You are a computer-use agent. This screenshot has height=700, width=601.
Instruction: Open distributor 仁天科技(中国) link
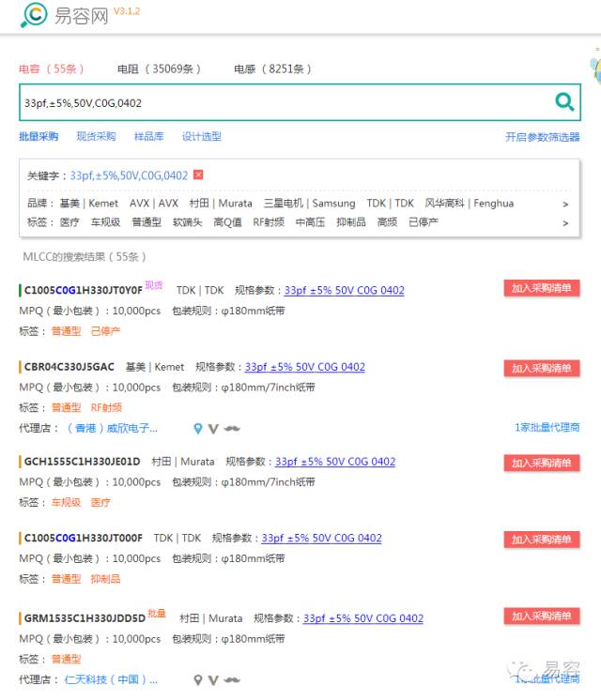(x=111, y=679)
